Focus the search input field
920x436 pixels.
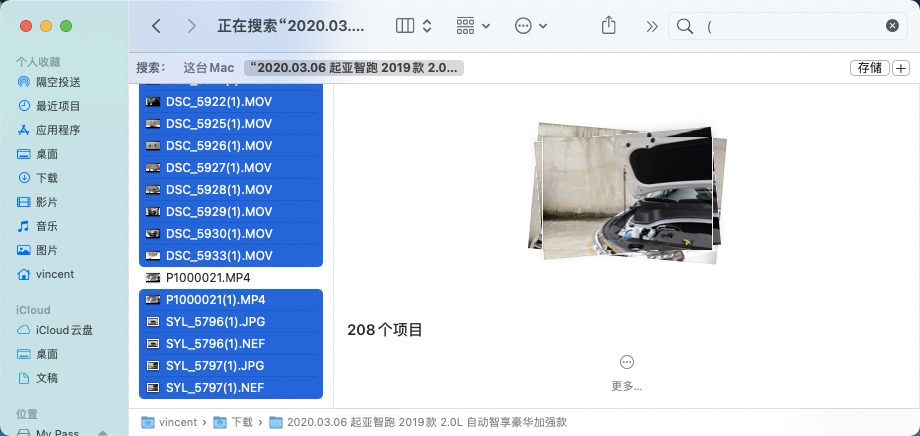tap(790, 26)
